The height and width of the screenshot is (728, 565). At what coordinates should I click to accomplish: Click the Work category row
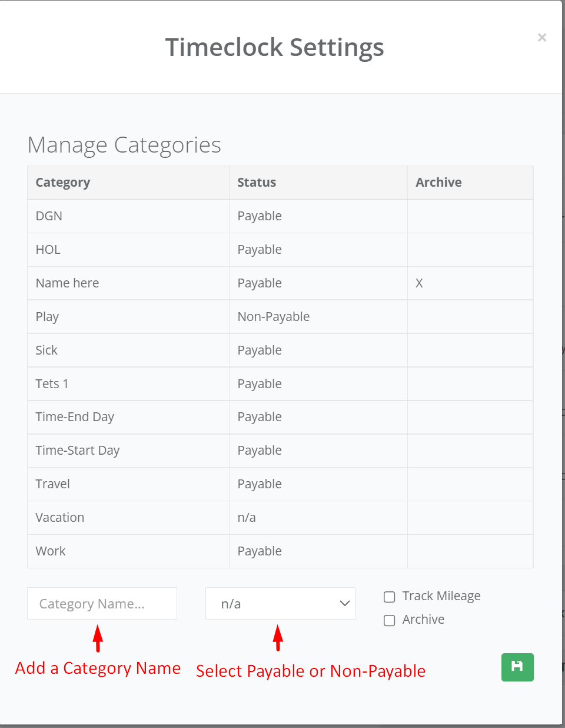51,551
